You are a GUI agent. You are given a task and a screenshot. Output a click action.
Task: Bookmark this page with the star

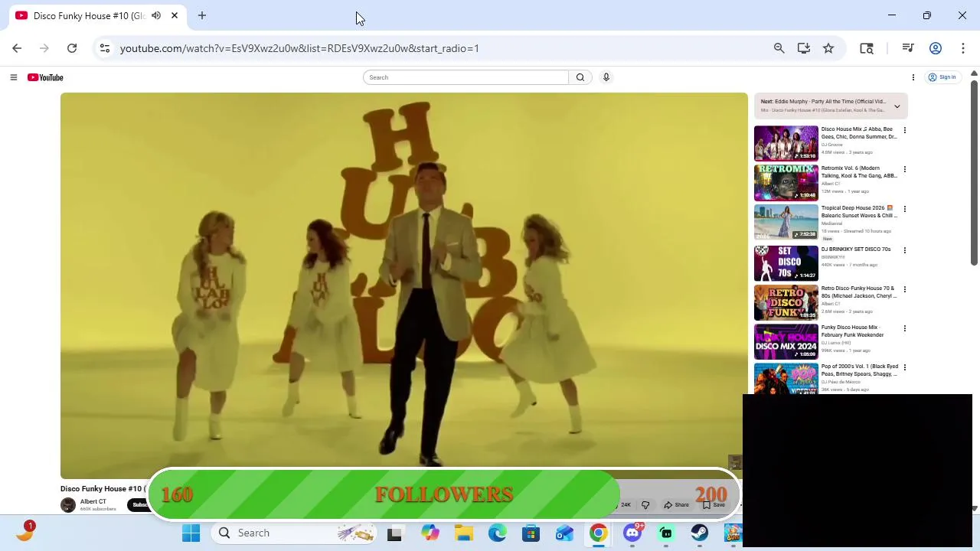click(x=828, y=48)
